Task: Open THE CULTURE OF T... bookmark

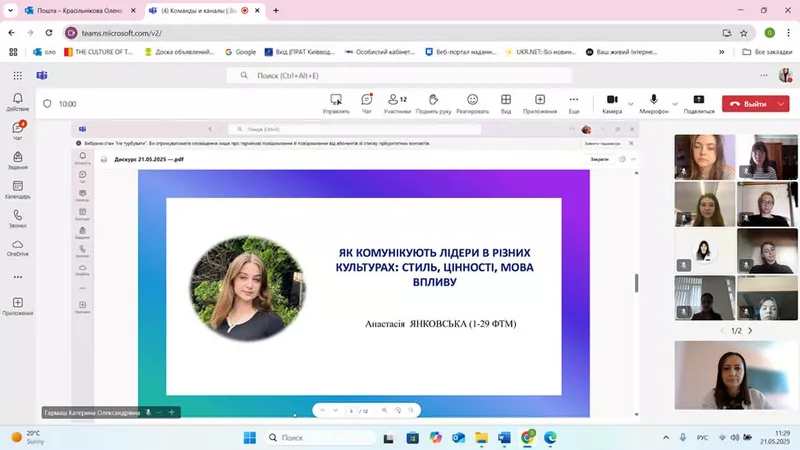Action: 98,52
